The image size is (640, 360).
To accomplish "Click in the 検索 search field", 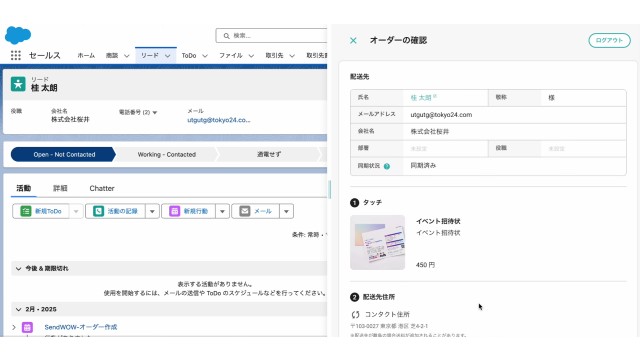I will click(x=271, y=36).
